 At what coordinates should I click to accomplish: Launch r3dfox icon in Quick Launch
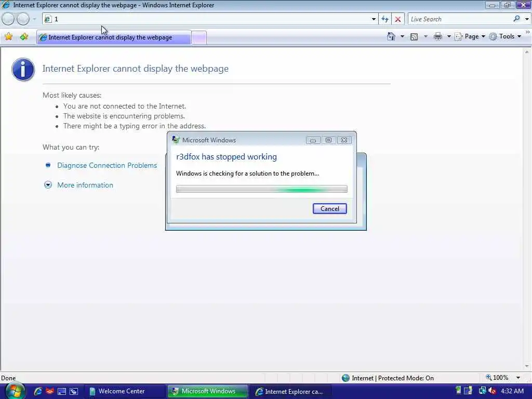tap(50, 391)
